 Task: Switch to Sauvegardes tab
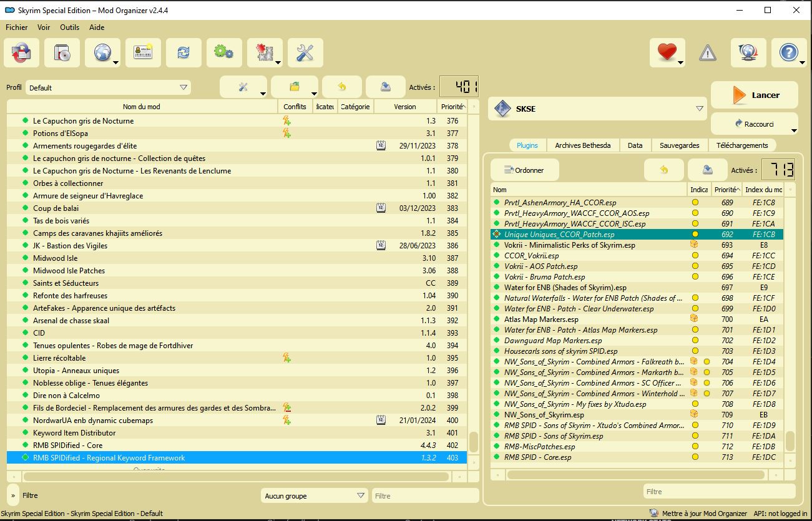[x=680, y=145]
